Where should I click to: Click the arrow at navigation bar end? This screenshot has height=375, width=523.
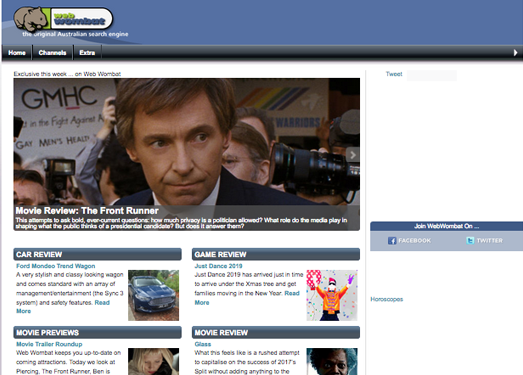pyautogui.click(x=515, y=53)
